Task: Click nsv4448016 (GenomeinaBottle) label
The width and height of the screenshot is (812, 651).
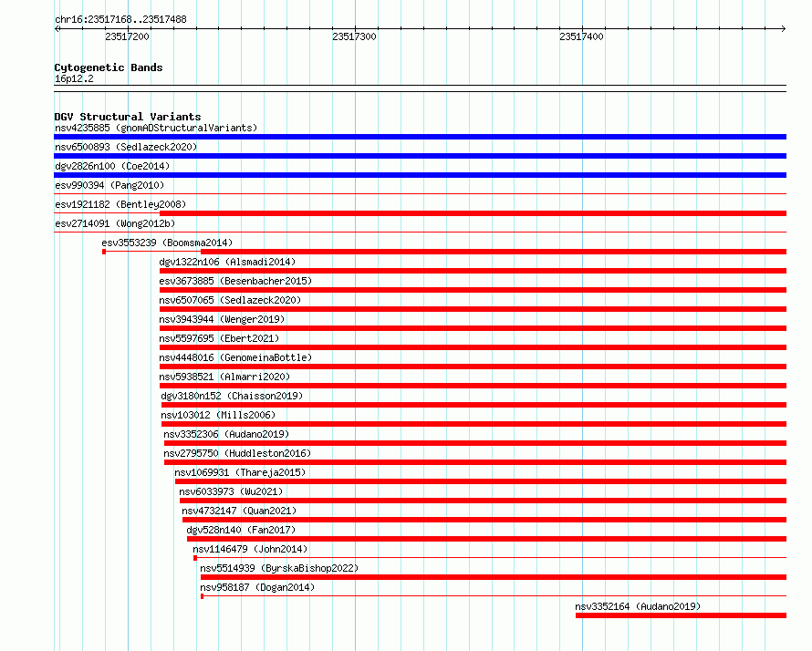Action: point(235,357)
